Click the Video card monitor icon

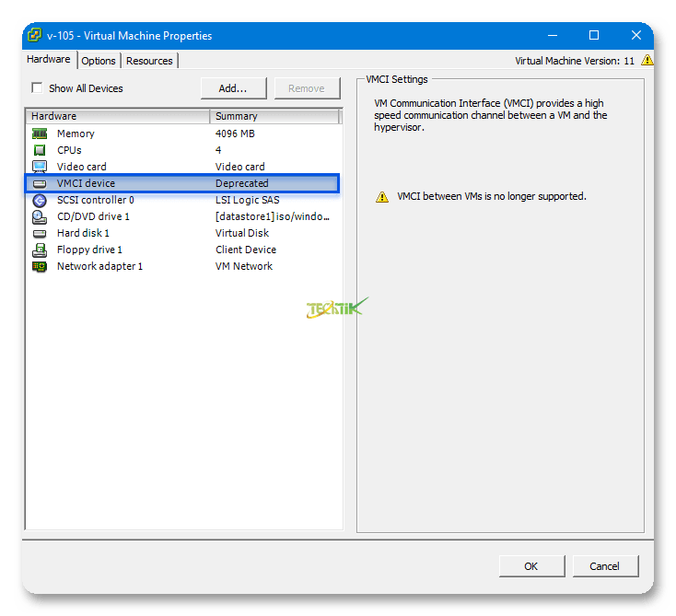coord(40,167)
